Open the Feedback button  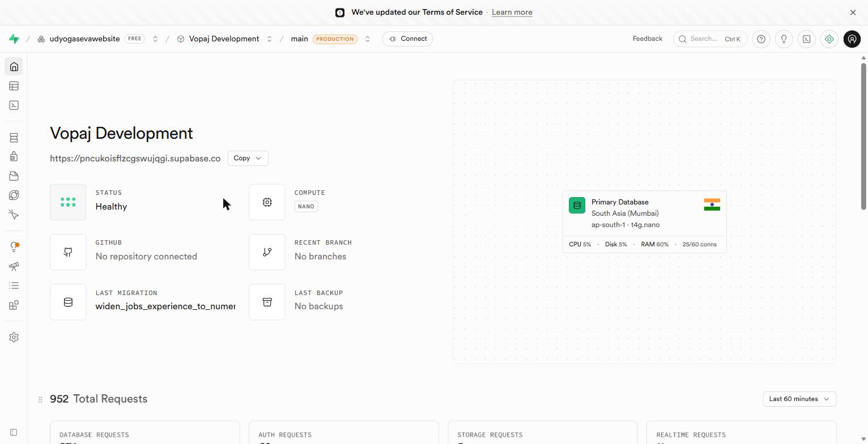click(x=647, y=39)
